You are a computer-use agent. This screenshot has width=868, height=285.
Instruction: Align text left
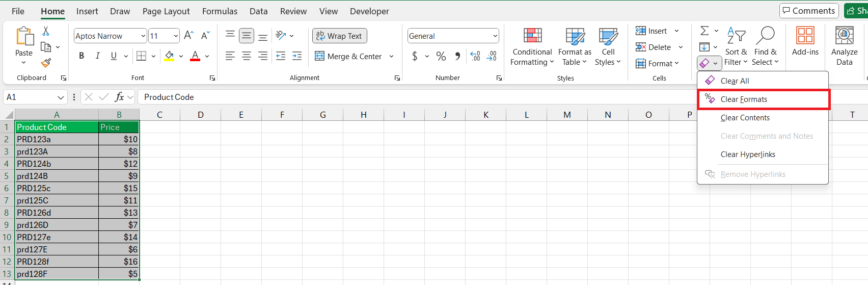coord(230,56)
